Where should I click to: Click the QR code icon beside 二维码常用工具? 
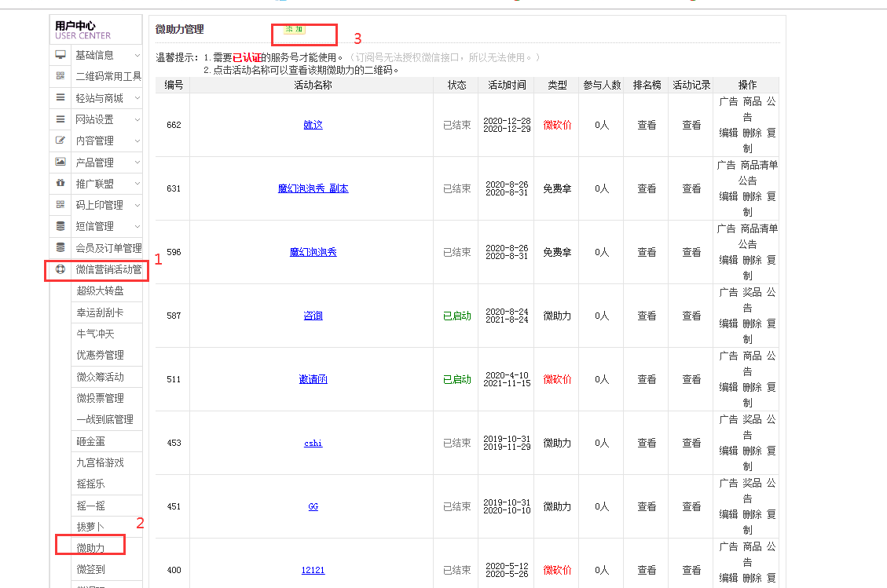pos(60,76)
